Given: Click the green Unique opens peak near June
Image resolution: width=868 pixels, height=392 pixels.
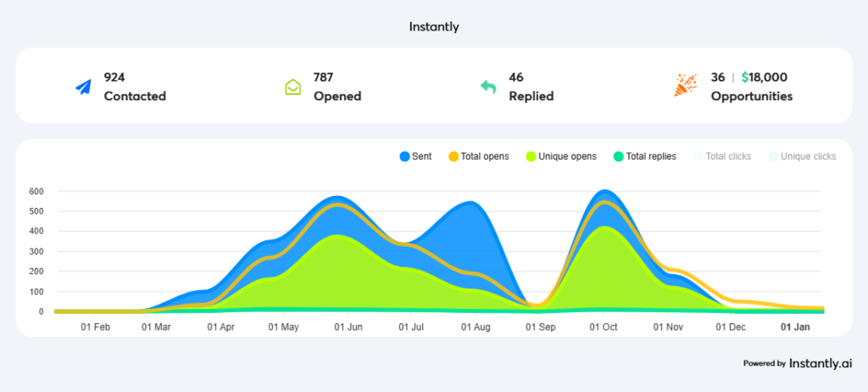Looking at the screenshot, I should pyautogui.click(x=336, y=236).
